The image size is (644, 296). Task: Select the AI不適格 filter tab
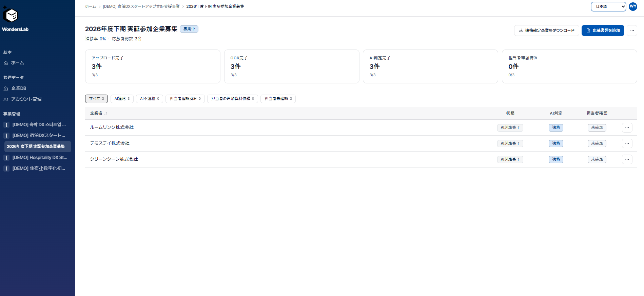click(x=150, y=99)
